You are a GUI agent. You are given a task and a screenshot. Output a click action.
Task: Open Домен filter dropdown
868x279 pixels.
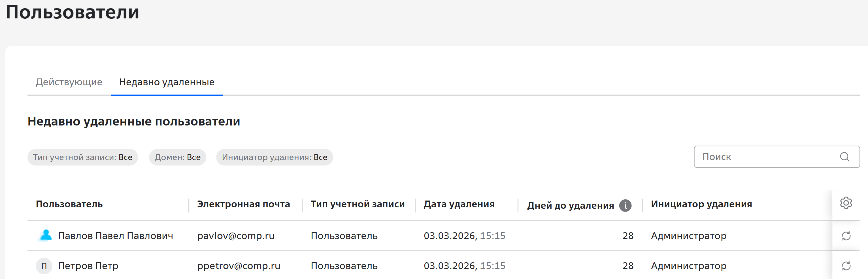[x=177, y=157]
